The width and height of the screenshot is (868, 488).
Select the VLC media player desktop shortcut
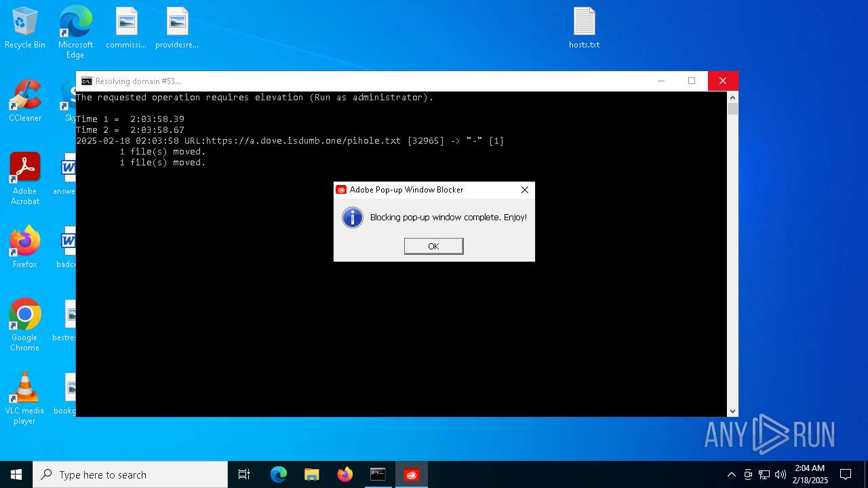tap(25, 399)
